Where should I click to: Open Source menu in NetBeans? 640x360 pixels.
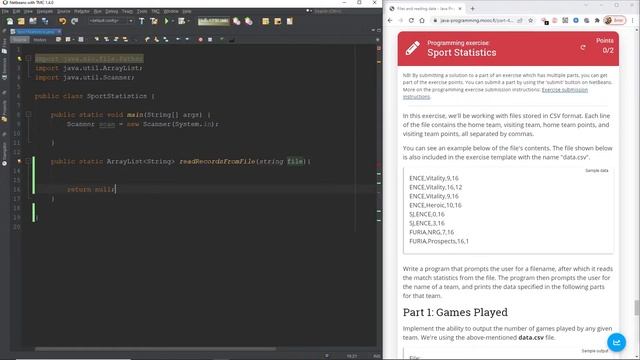tap(63, 11)
